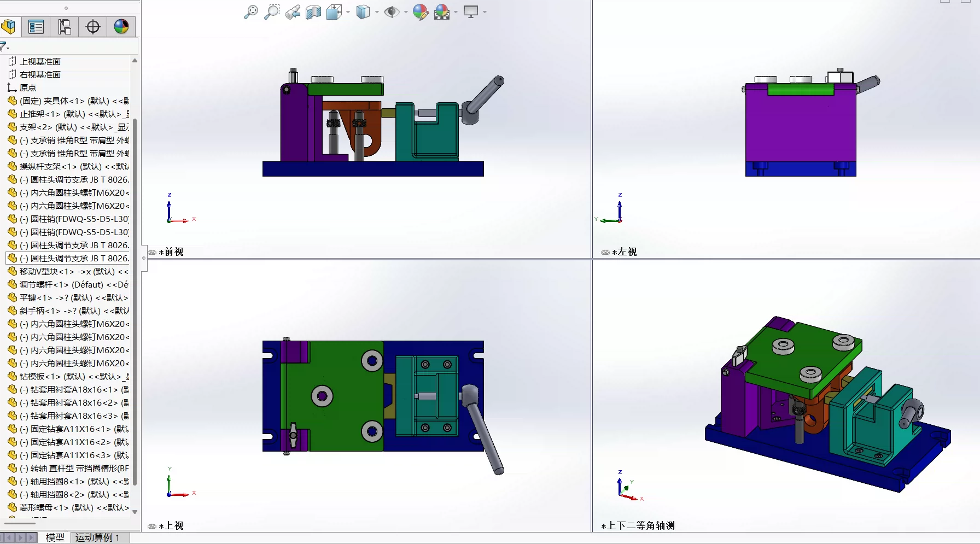Viewport: 980px width, 544px height.
Task: Click the View Orientation cube icon
Action: click(334, 12)
